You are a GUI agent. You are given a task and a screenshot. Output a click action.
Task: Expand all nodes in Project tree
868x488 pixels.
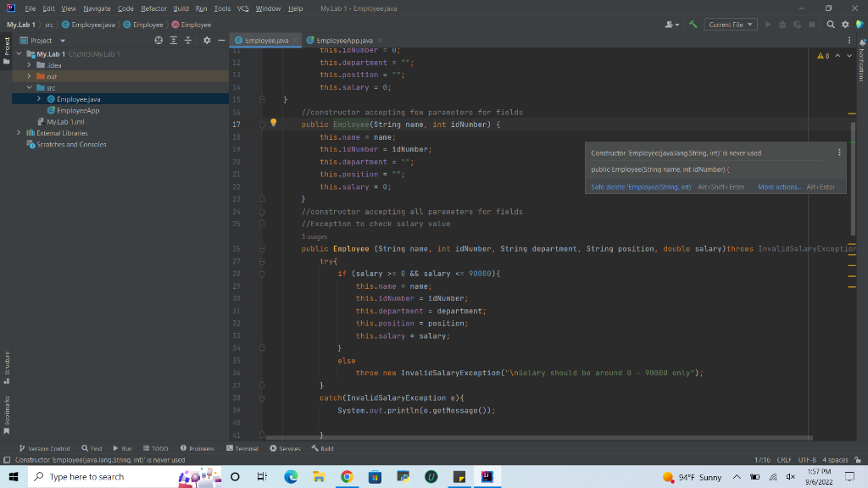(x=173, y=40)
